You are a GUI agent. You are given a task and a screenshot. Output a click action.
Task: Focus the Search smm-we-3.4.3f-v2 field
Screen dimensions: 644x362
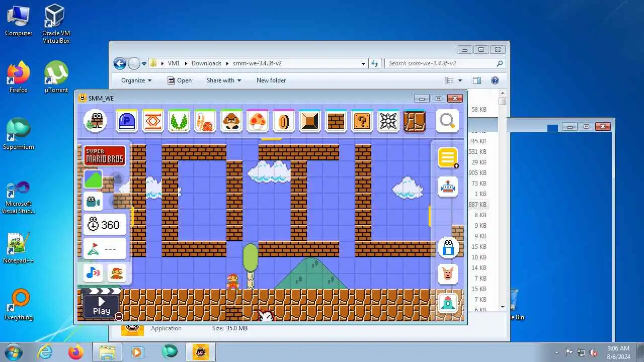[x=445, y=63]
